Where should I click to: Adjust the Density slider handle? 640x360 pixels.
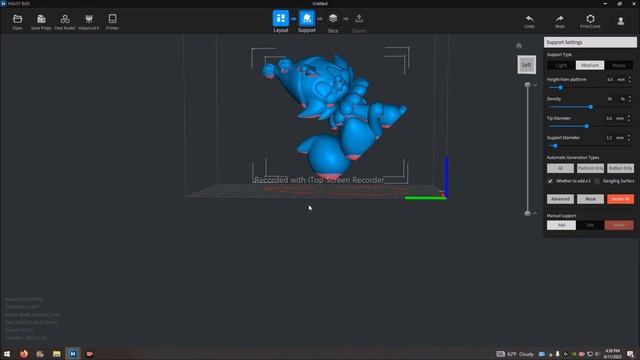pos(591,107)
